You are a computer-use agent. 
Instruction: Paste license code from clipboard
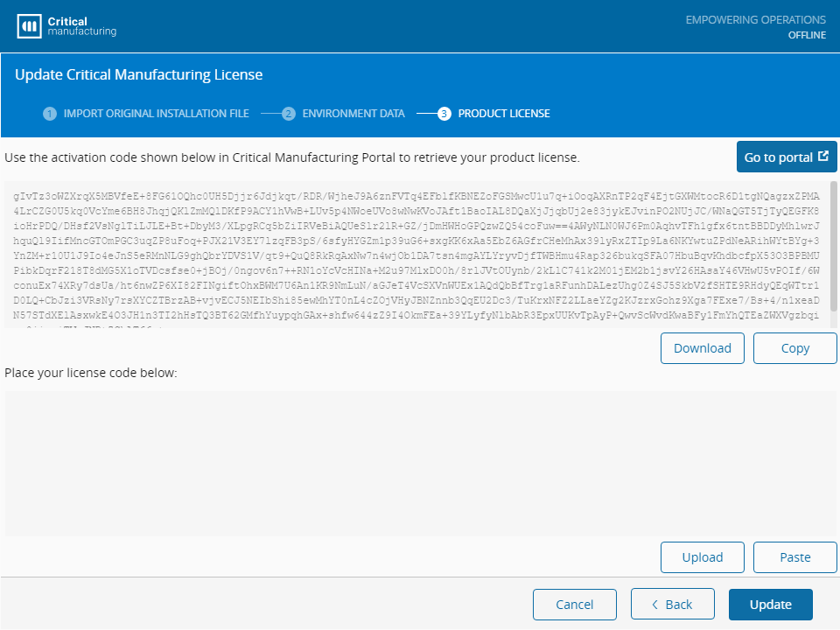coord(795,557)
